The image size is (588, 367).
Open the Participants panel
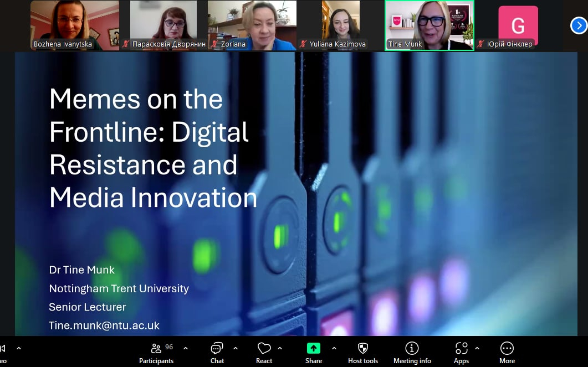[x=156, y=353]
